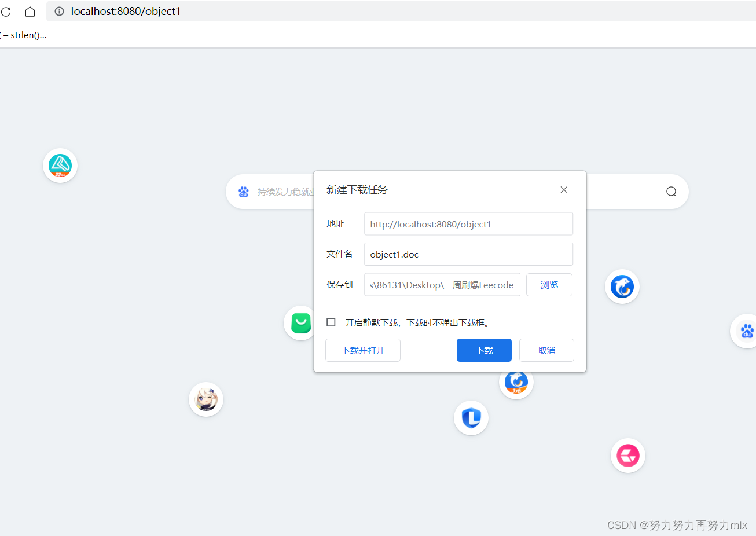Click the page reload icon in the toolbar

6,12
